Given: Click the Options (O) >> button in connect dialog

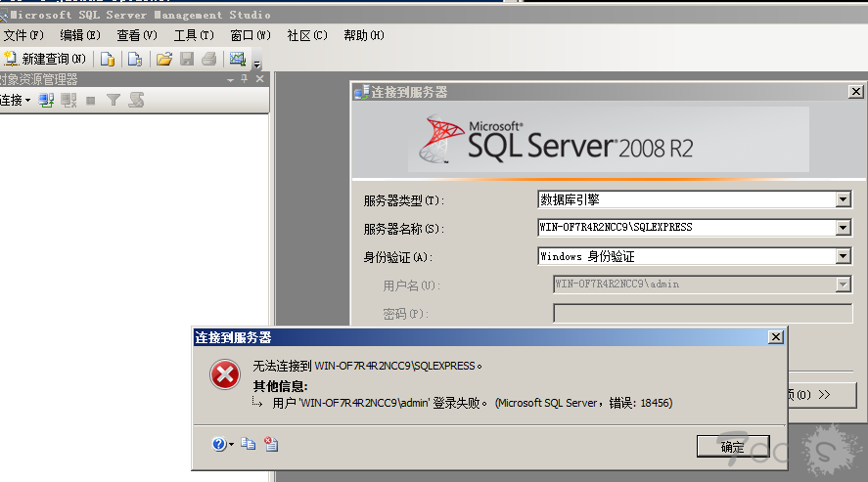Looking at the screenshot, I should click(x=821, y=395).
